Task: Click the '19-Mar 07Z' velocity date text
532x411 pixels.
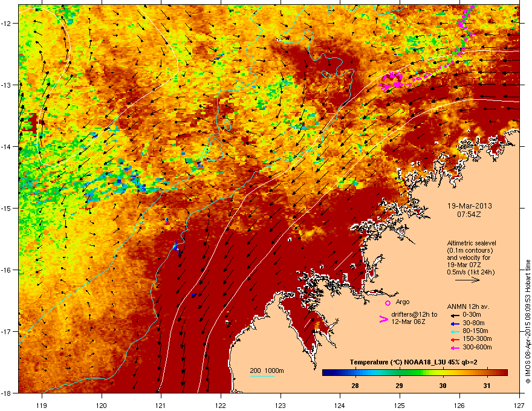Action: coord(464,265)
